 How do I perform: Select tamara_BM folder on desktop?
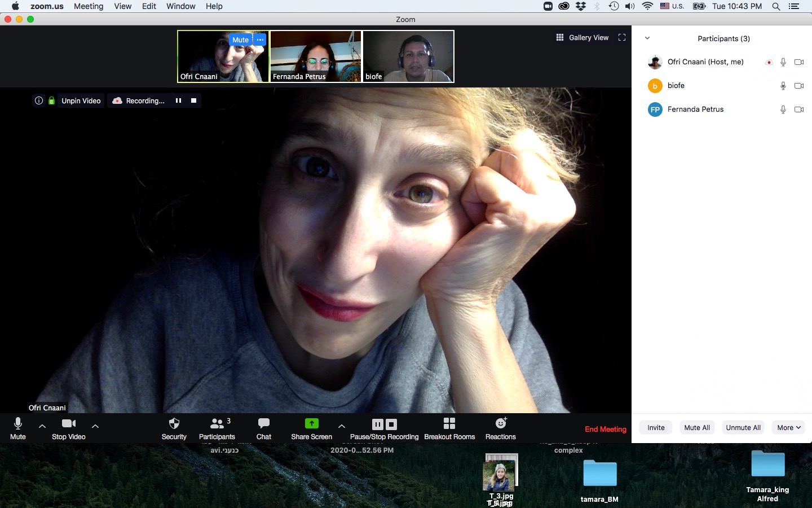point(599,481)
